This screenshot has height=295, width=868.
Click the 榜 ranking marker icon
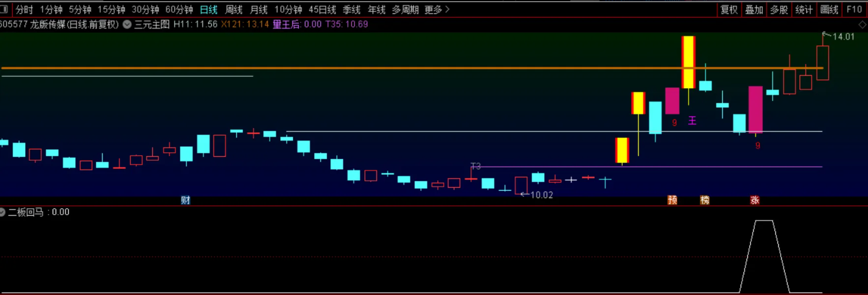705,200
